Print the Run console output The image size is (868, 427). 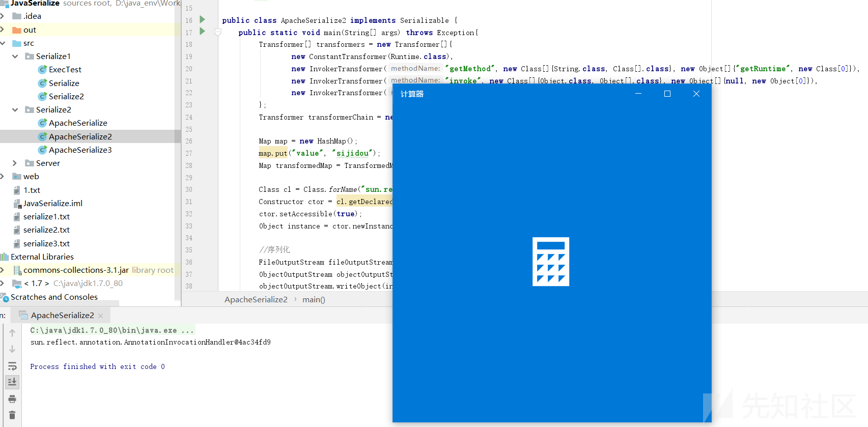pos(12,398)
